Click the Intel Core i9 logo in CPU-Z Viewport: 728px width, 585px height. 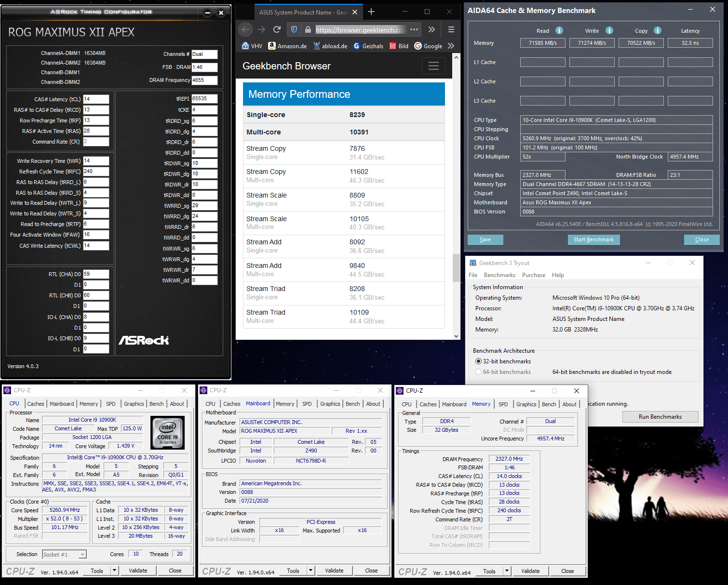(x=167, y=432)
